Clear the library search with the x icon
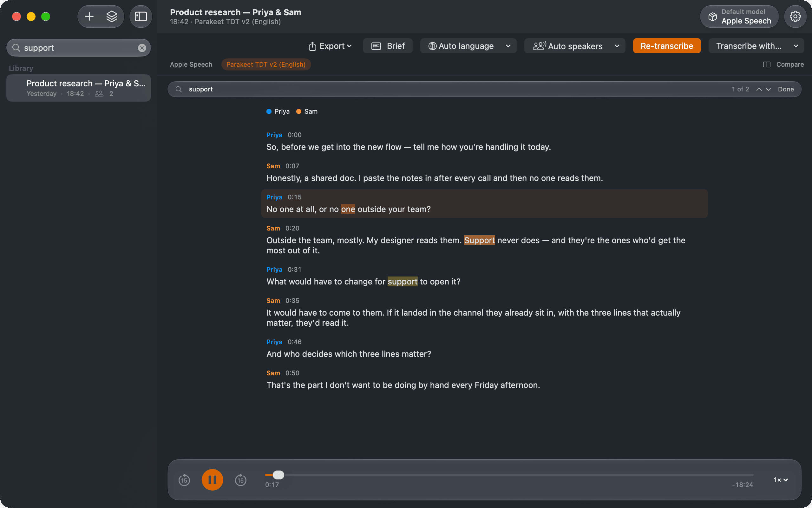The width and height of the screenshot is (812, 508). coord(142,48)
